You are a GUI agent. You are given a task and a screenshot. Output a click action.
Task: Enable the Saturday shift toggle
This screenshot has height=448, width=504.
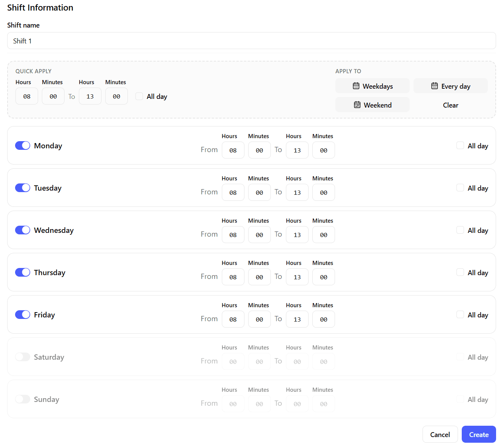[x=23, y=357]
